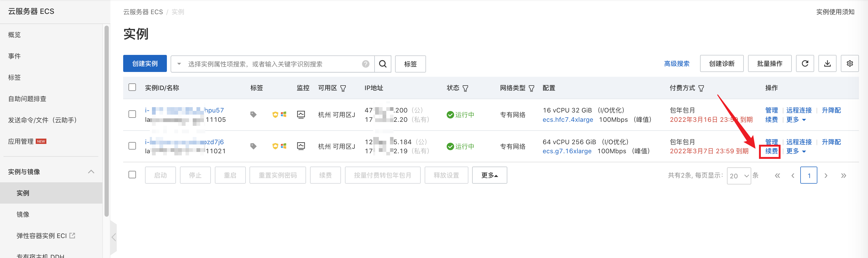This screenshot has width=868, height=258.
Task: Open monitoring chart icon for zd7j6 instance
Action: [x=301, y=146]
